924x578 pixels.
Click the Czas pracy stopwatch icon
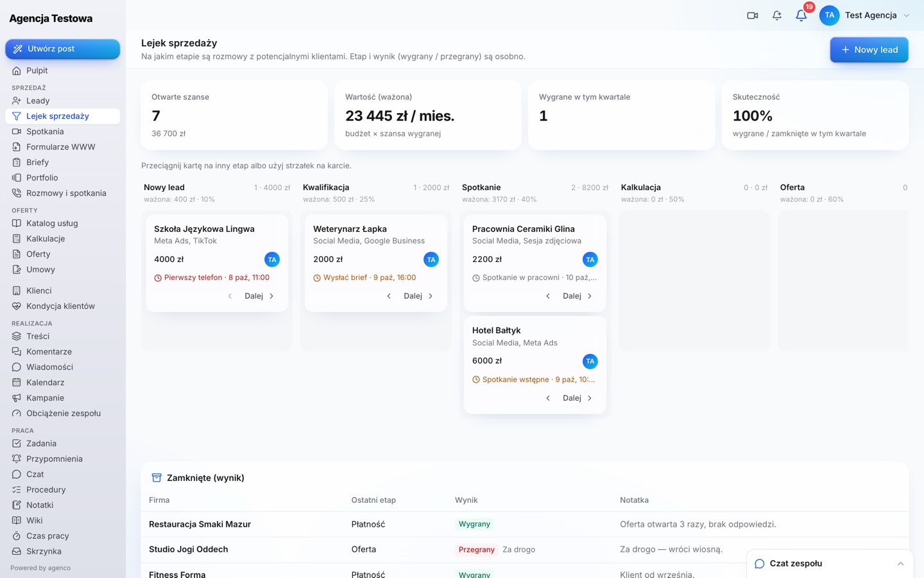tap(17, 536)
